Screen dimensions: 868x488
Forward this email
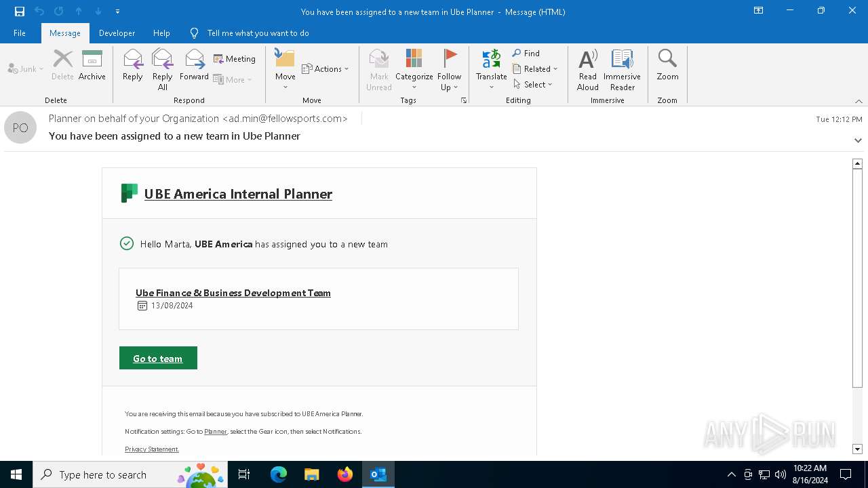coord(194,66)
